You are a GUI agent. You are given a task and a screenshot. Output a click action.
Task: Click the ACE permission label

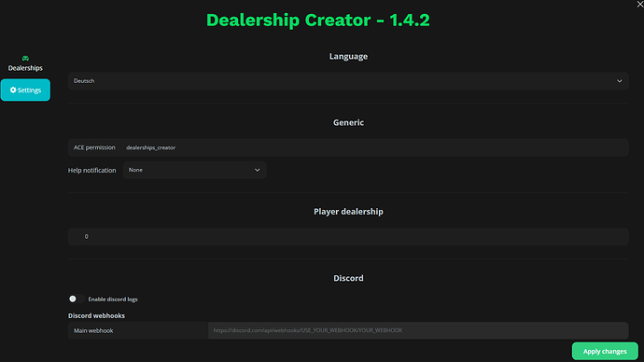(94, 147)
